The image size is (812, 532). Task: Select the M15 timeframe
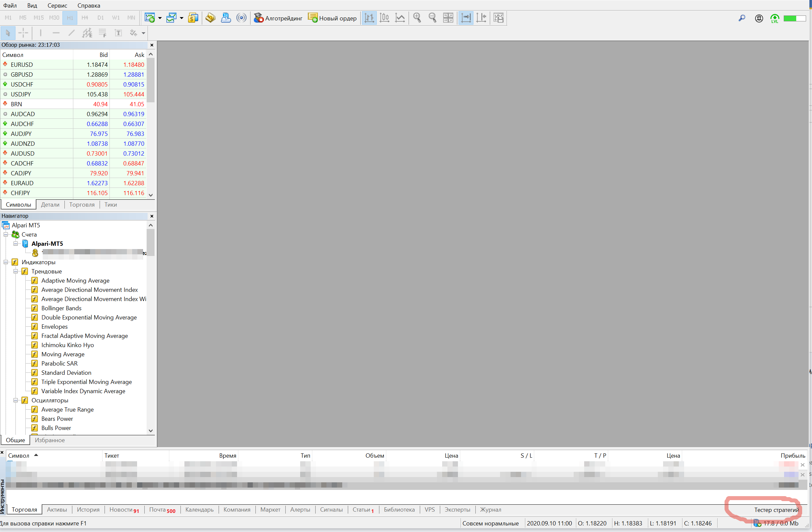[x=38, y=18]
